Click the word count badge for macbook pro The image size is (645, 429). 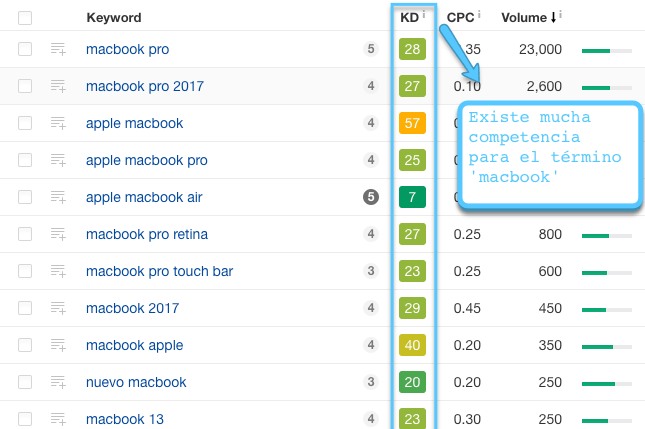(371, 49)
